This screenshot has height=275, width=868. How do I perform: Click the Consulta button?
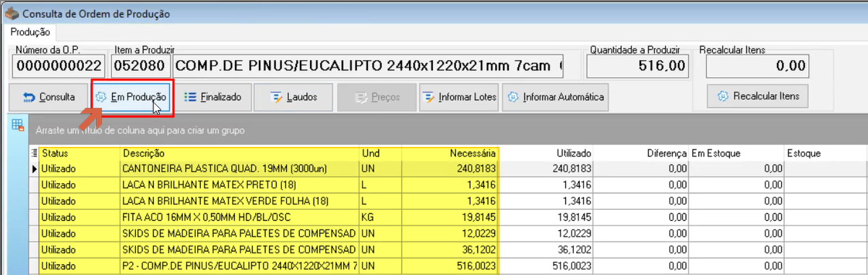tap(48, 97)
